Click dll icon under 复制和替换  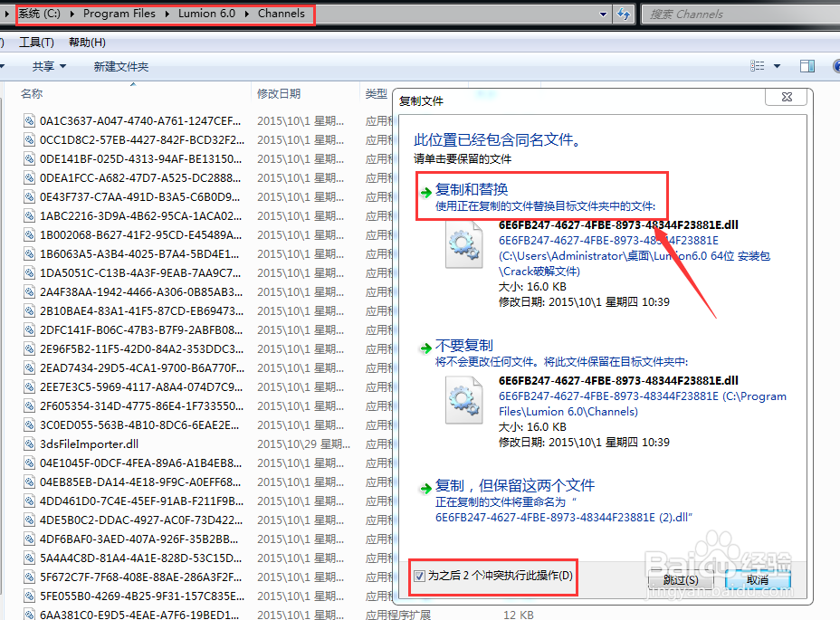(464, 245)
